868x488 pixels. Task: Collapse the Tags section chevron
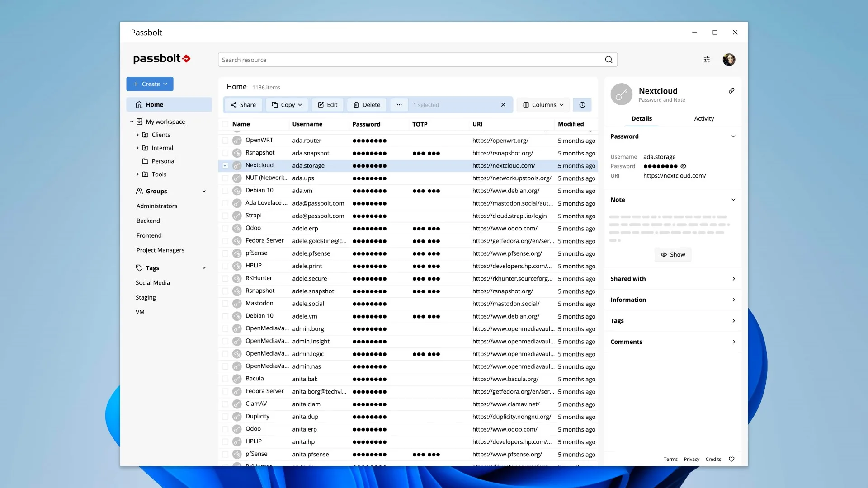click(204, 268)
